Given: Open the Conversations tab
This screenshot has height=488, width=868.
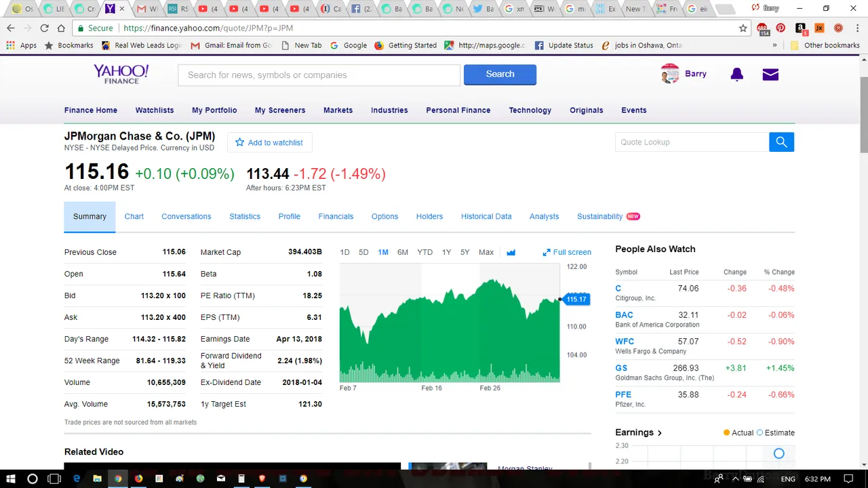Looking at the screenshot, I should (x=186, y=216).
